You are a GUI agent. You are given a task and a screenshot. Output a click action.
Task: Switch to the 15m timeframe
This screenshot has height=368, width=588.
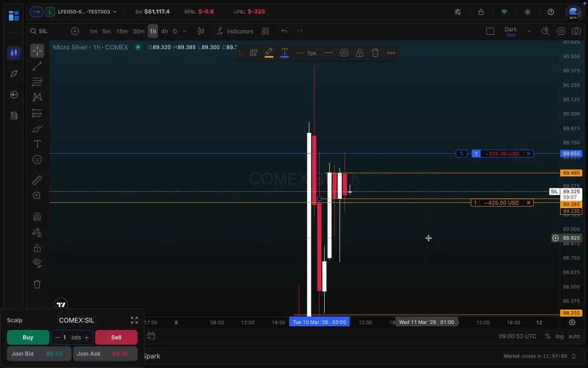click(x=121, y=31)
